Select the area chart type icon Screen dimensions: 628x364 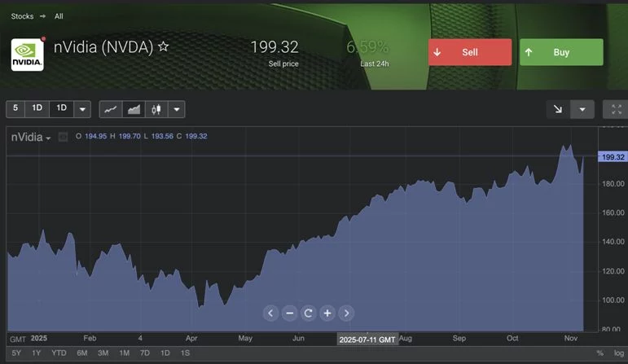pyautogui.click(x=134, y=109)
